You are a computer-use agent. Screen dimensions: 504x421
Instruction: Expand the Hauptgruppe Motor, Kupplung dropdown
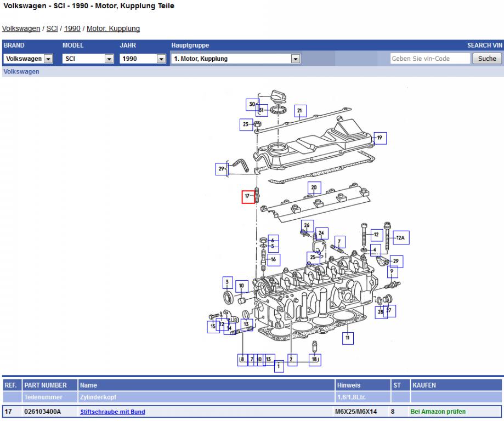236,59
